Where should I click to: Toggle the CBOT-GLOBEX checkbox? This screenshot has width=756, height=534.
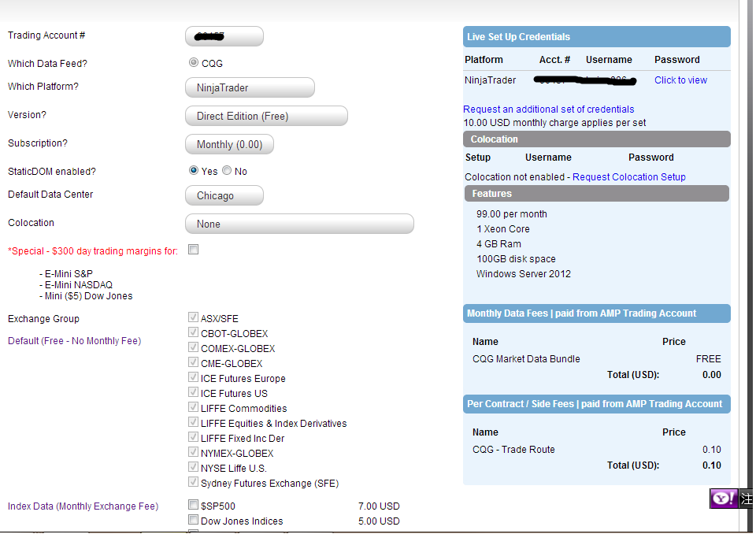pyautogui.click(x=194, y=332)
